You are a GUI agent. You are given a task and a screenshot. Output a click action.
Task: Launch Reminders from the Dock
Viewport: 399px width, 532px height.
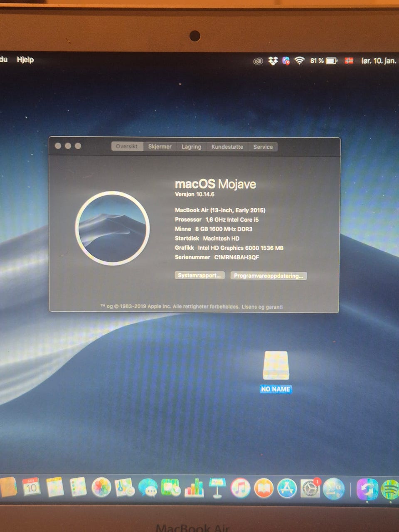click(x=78, y=487)
